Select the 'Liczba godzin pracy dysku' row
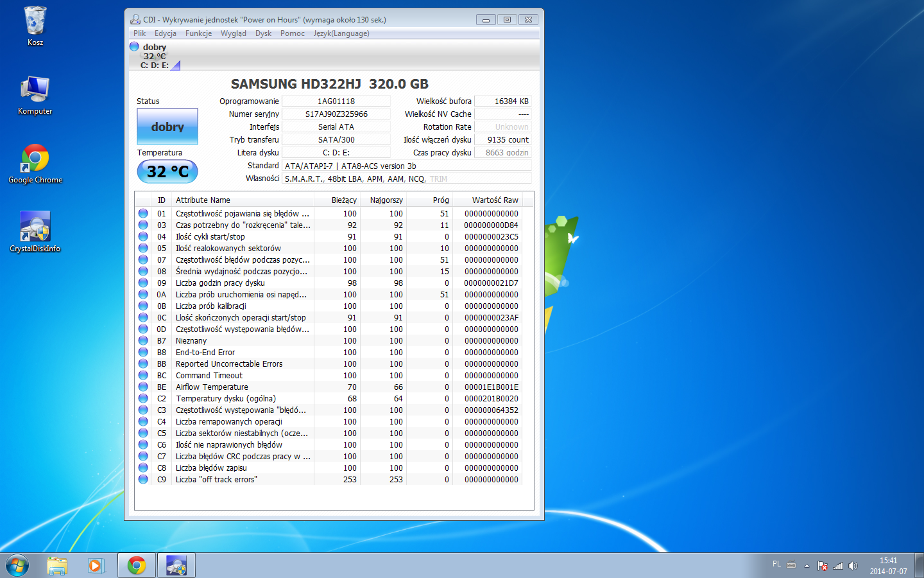 point(329,283)
